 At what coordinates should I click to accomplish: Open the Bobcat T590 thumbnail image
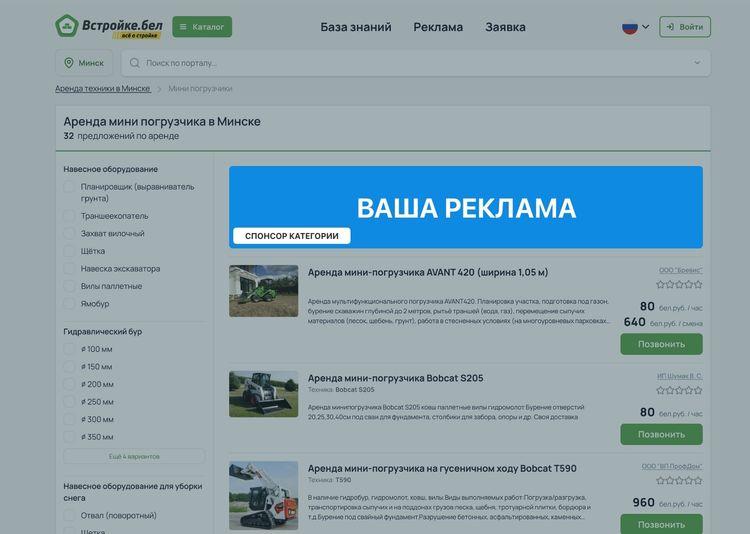coord(264,495)
